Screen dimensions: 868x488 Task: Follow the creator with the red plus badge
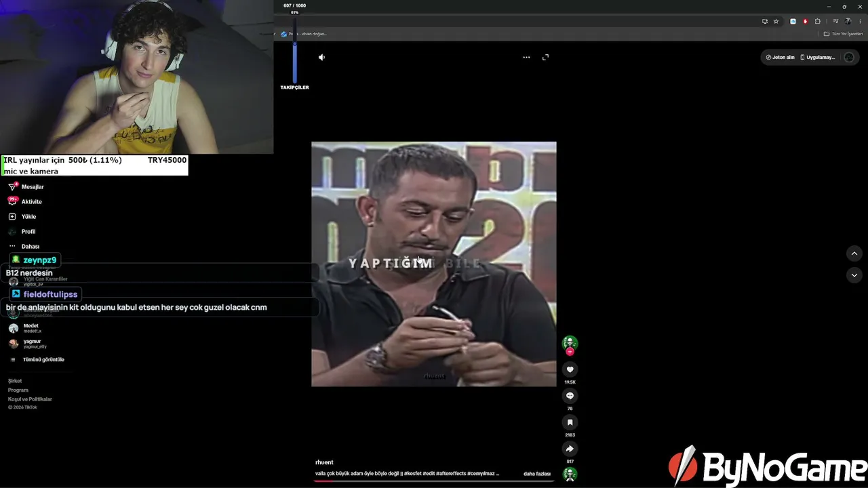[x=570, y=352]
